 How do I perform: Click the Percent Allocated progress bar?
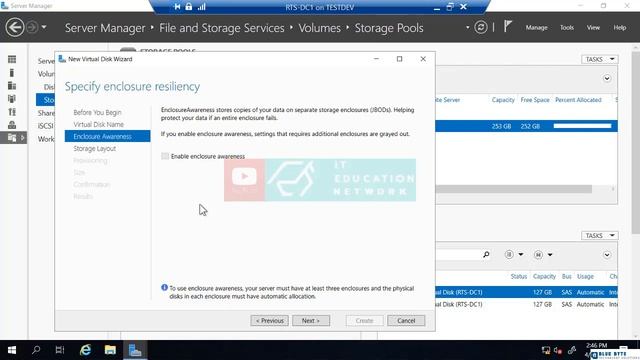pyautogui.click(x=582, y=126)
